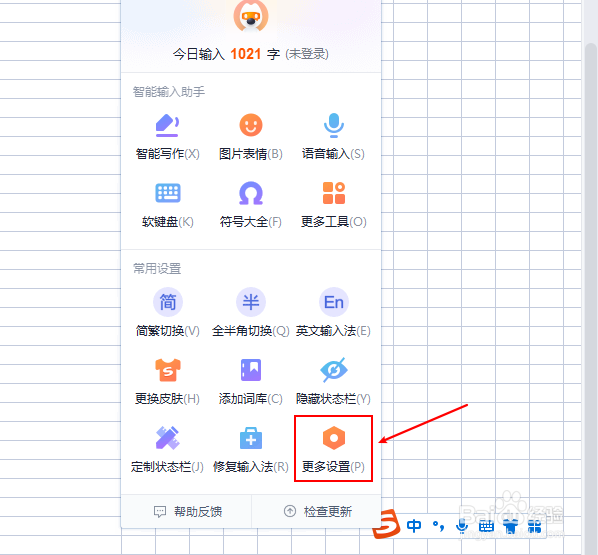Click the 帮助反馈 help feedback button
Screen dimensions: 598x555
pos(187,512)
